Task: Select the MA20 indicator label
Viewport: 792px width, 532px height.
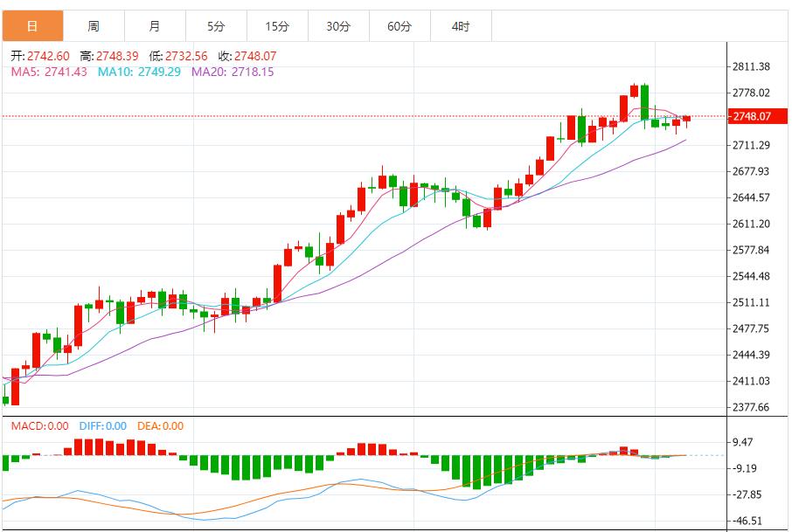Action: (233, 72)
